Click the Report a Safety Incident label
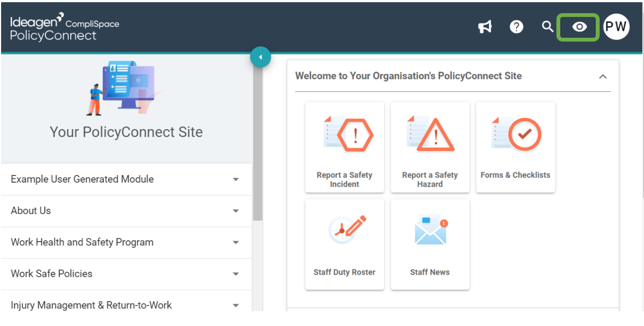Viewport: 644px width, 326px height. tap(344, 179)
